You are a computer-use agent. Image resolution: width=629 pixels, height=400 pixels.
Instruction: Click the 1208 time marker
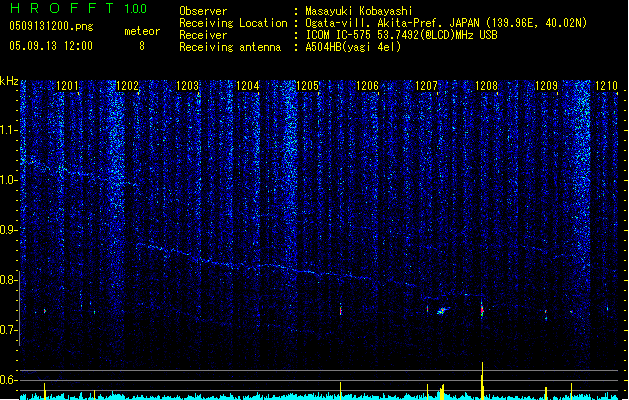pyautogui.click(x=486, y=85)
